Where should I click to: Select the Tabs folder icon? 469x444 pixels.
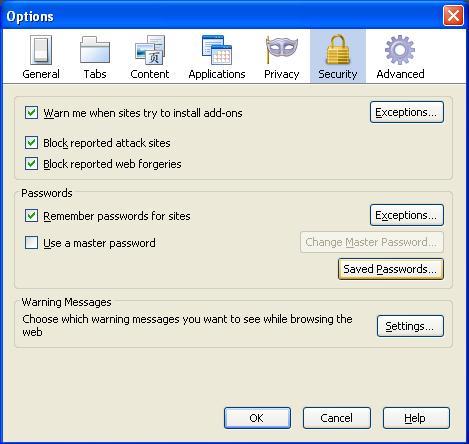coord(95,50)
